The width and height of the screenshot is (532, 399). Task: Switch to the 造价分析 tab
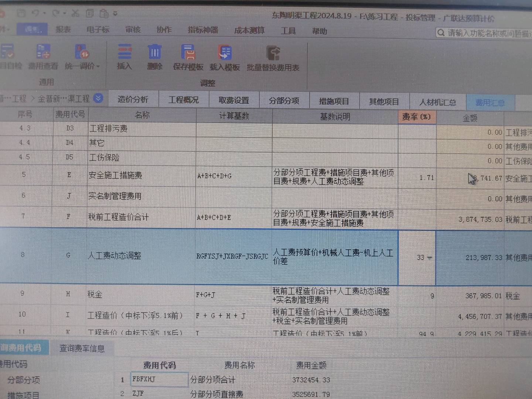[133, 99]
